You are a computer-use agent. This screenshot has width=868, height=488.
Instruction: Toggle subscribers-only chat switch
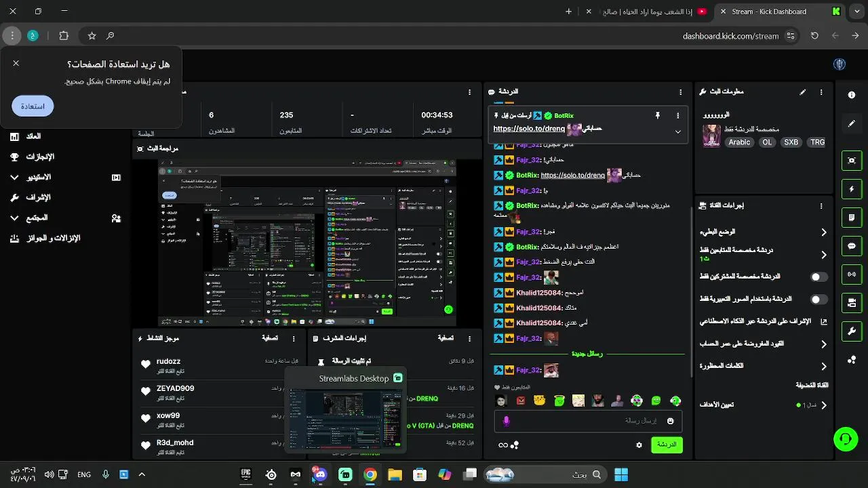click(819, 277)
